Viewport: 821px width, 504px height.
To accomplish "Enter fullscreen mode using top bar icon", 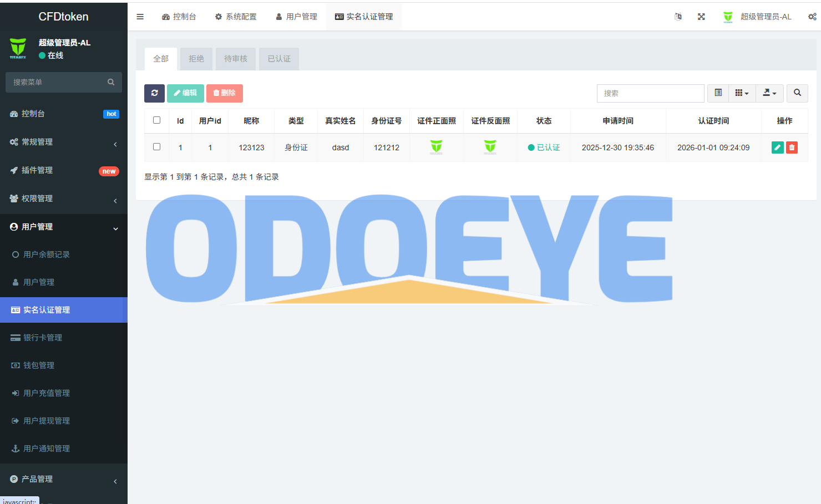I will click(701, 17).
